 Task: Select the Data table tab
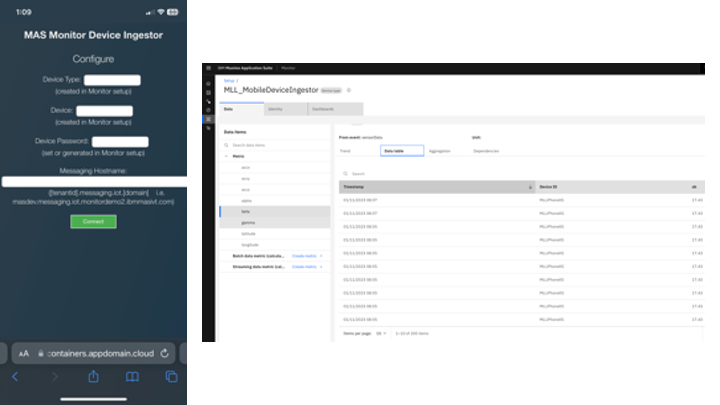tap(402, 151)
